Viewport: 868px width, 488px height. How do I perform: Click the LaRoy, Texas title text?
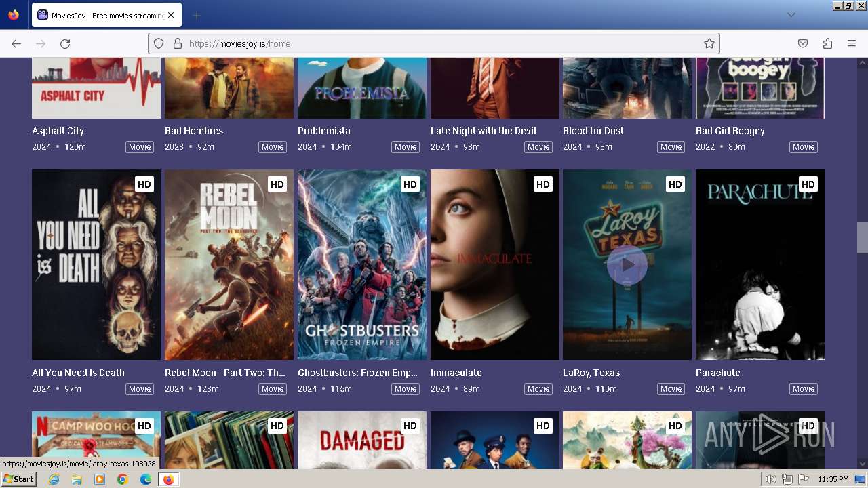tap(591, 373)
